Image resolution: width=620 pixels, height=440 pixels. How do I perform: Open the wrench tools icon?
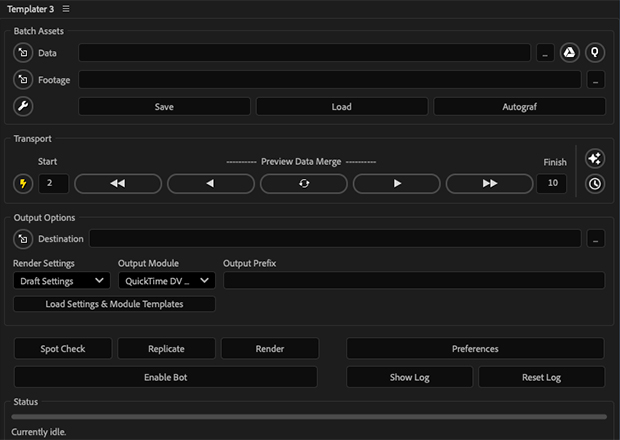coord(23,106)
